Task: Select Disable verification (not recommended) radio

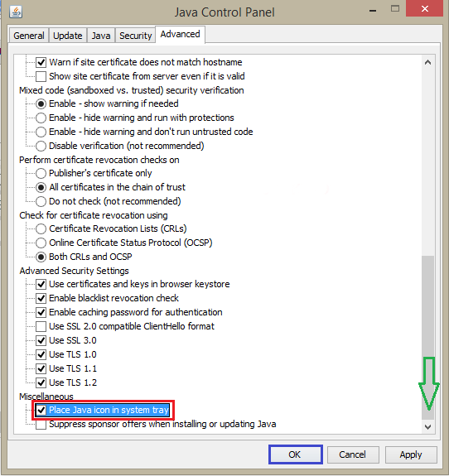Action: coord(41,146)
